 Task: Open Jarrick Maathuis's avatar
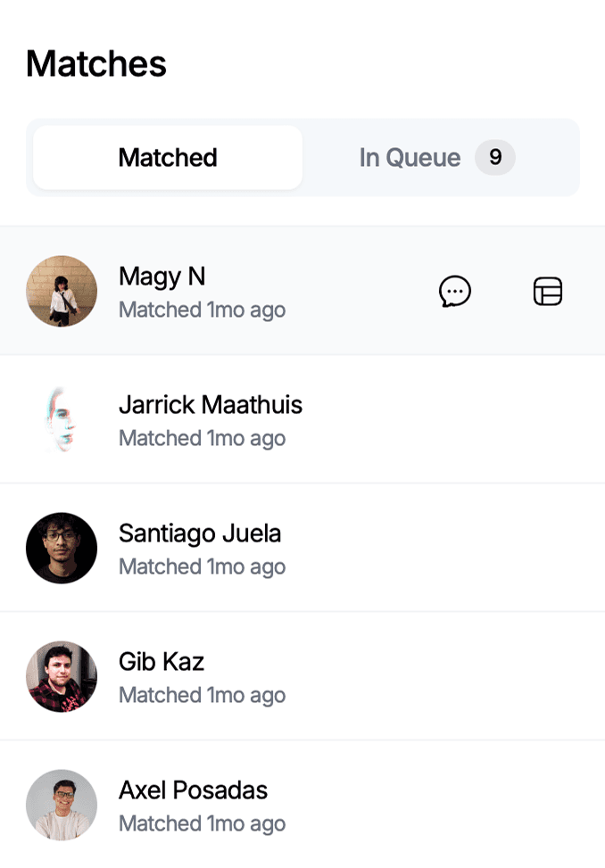pyautogui.click(x=62, y=419)
